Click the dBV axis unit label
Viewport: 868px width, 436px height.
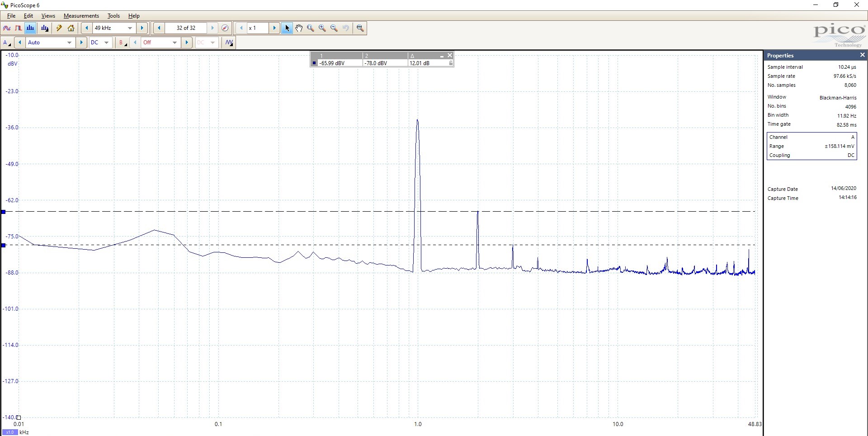pos(12,64)
